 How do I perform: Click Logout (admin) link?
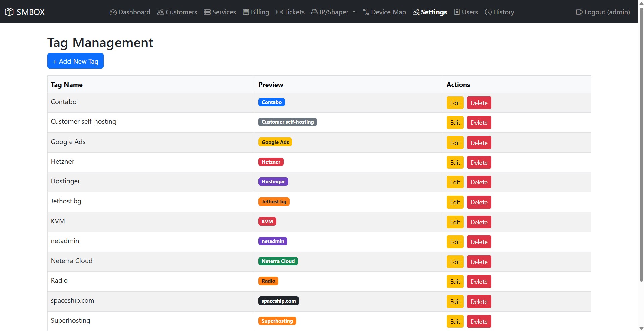(603, 12)
